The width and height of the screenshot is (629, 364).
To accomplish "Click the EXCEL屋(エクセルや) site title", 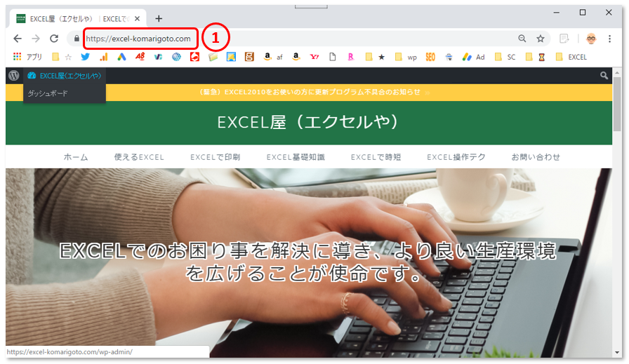I will (x=308, y=122).
